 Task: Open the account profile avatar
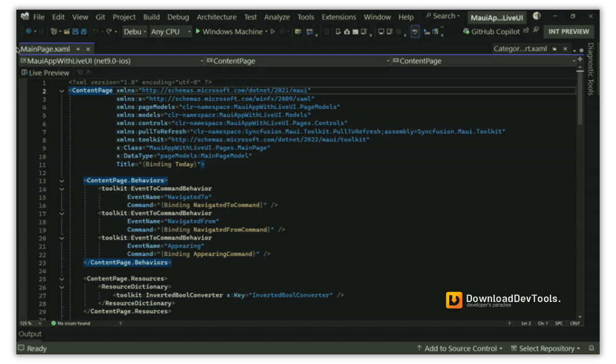coord(537,16)
